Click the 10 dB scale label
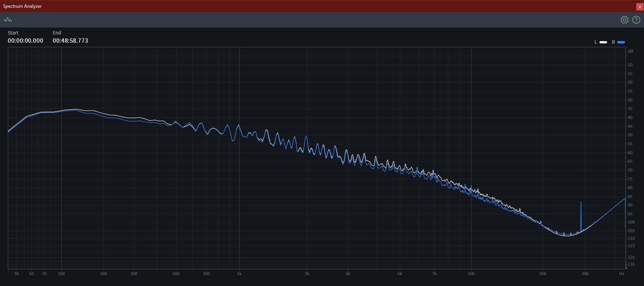644x286 pixels. coord(630,65)
